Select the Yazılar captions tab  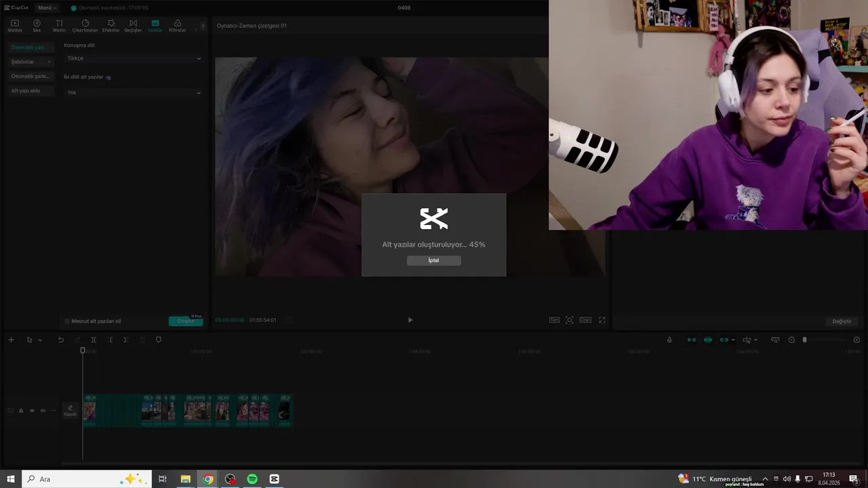(155, 26)
